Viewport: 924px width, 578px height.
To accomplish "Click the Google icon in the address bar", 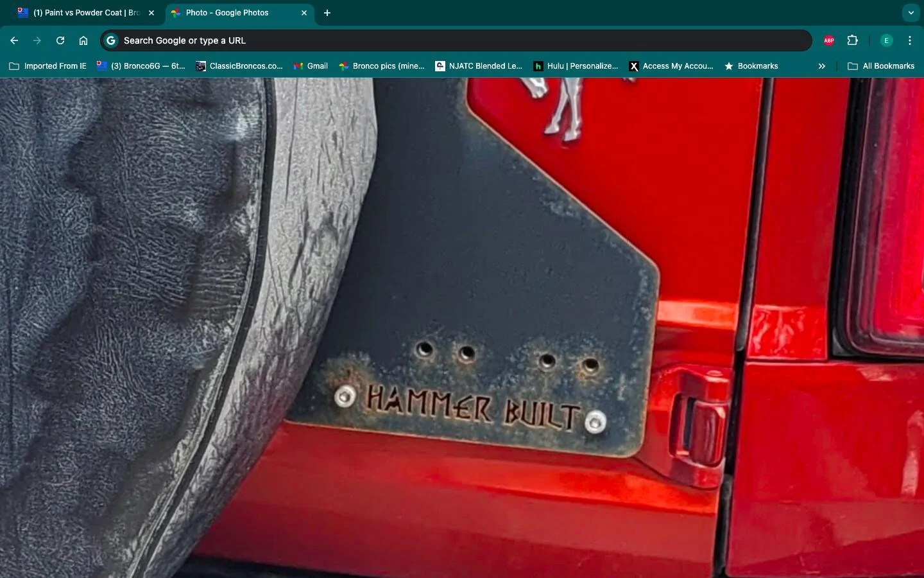I will [111, 40].
